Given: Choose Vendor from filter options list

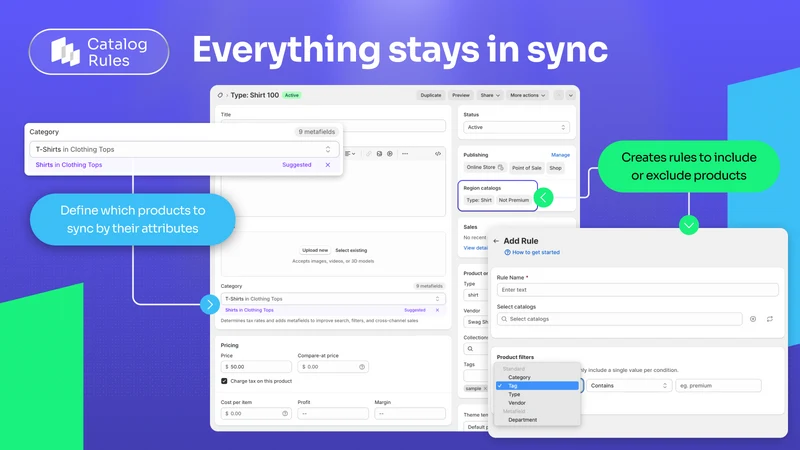Looking at the screenshot, I should [x=517, y=403].
